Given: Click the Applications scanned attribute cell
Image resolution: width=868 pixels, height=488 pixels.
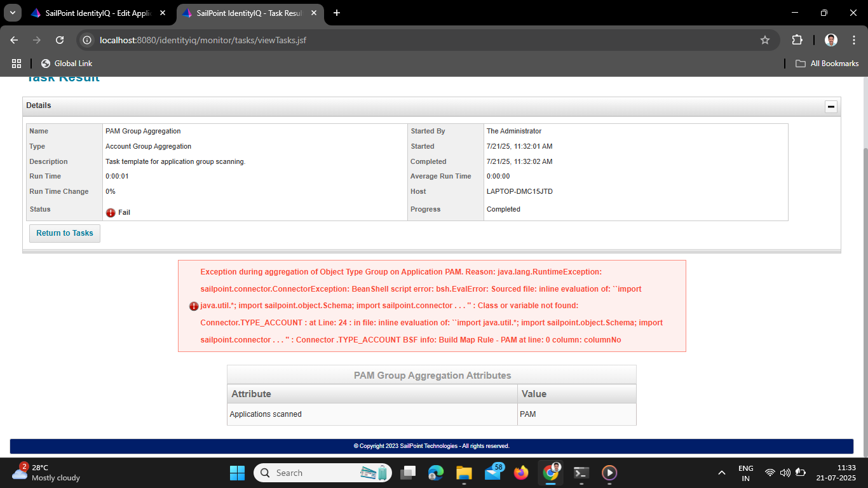Looking at the screenshot, I should tap(372, 414).
